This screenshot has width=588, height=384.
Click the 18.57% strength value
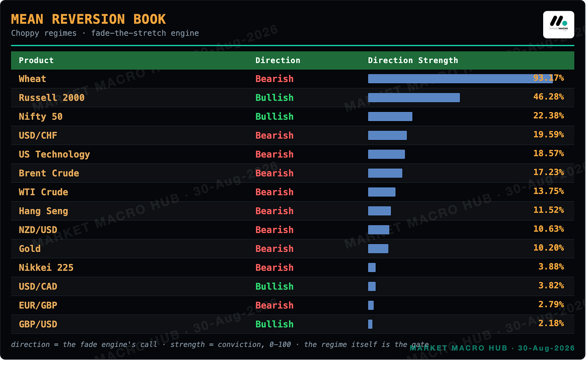[x=548, y=154]
